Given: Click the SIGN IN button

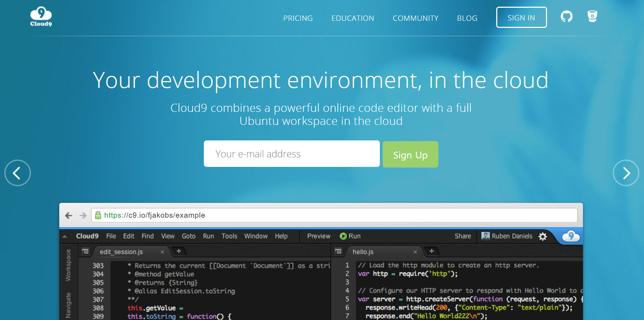Looking at the screenshot, I should pos(522,17).
